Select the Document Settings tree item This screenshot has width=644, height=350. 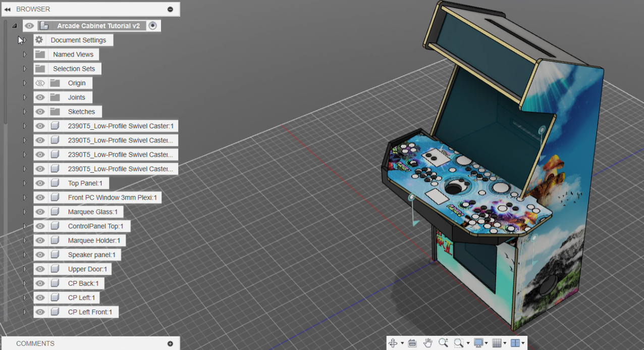73,40
